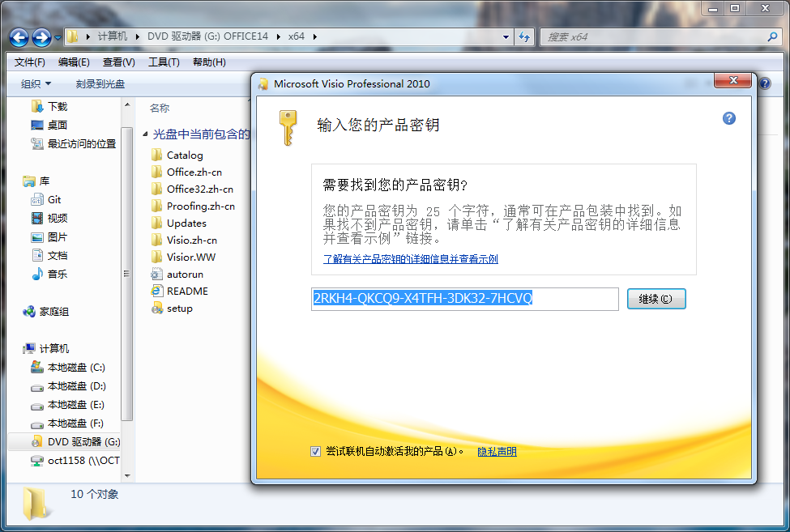Select 本地磁盘 (C:) in navigation pane
The height and width of the screenshot is (532, 790).
point(75,367)
